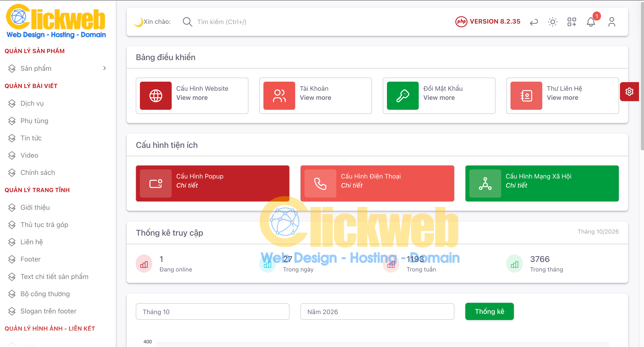Click View more under Đổi Mật Khẩu
This screenshot has height=347, width=644.
(439, 98)
